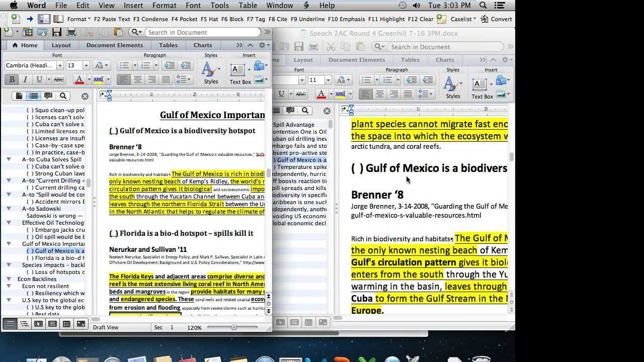Toggle Strikethrough in background Speech window
Image resolution: width=644 pixels, height=362 pixels.
tap(301, 94)
